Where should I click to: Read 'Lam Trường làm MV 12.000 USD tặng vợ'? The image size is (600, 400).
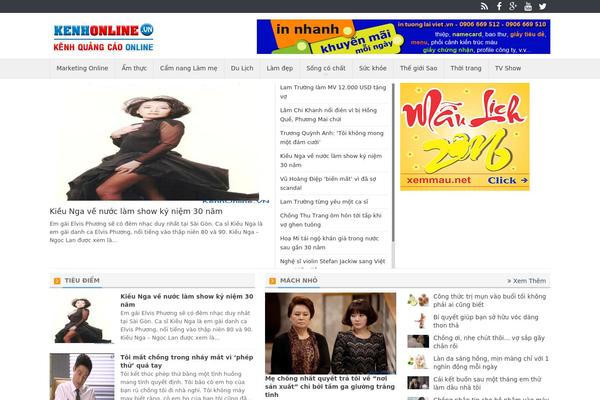(333, 92)
